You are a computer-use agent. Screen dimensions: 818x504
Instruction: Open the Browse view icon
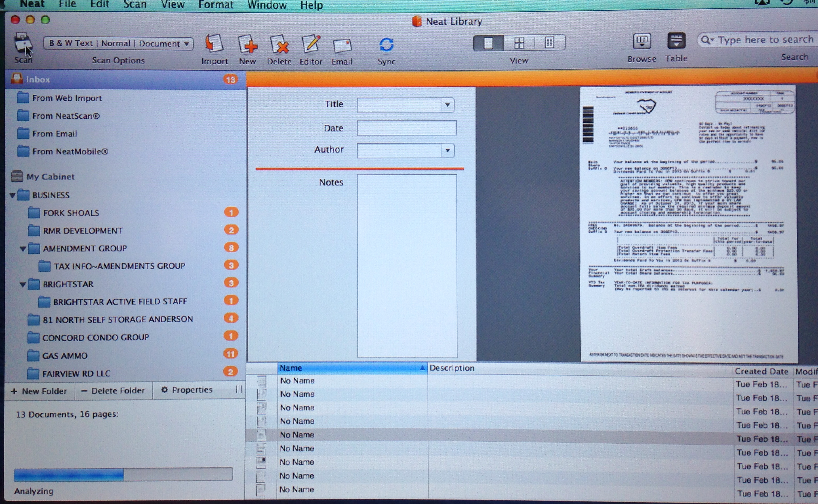(x=642, y=42)
